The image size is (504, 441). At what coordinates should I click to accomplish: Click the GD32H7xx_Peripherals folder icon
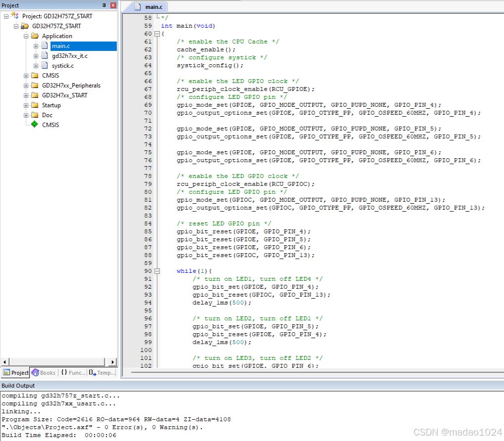[35, 85]
